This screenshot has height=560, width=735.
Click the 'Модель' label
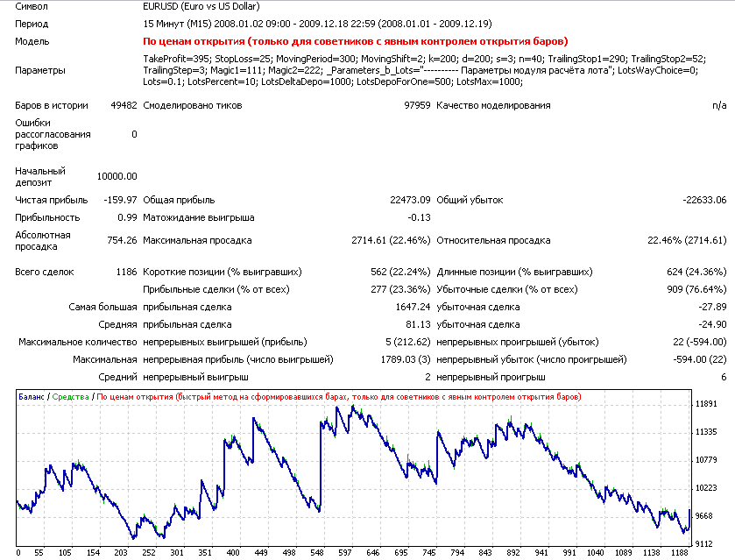(x=32, y=41)
